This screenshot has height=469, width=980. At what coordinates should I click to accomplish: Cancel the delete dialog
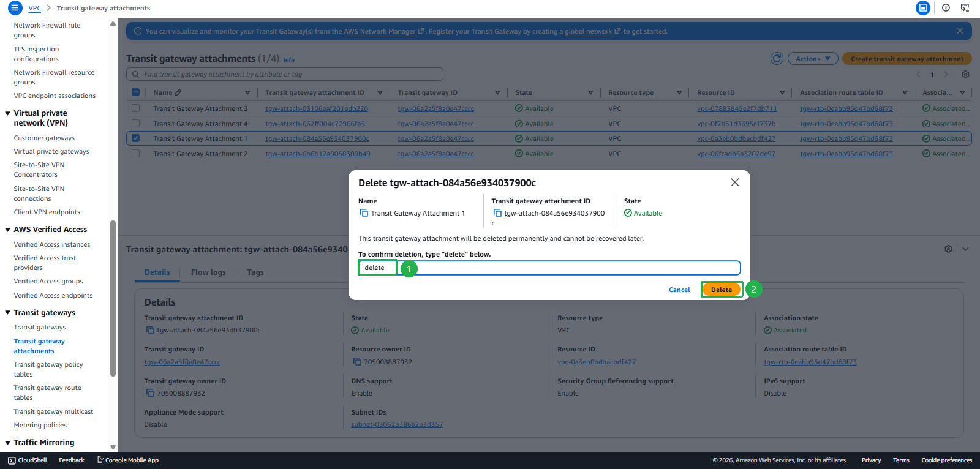tap(679, 290)
